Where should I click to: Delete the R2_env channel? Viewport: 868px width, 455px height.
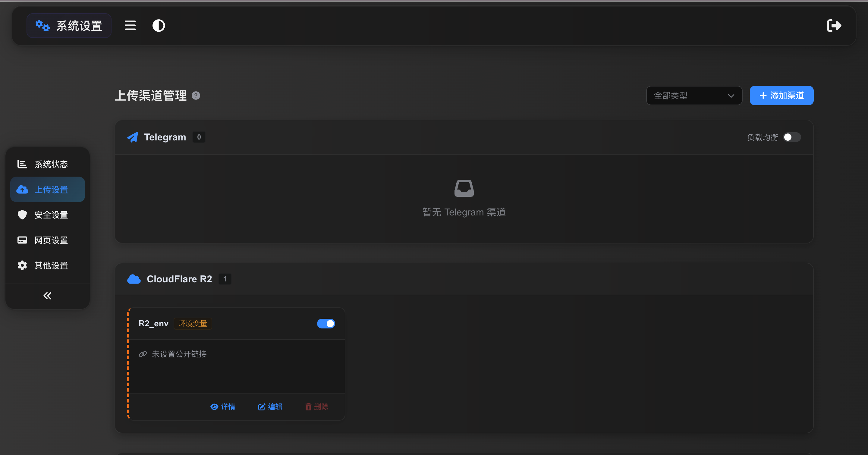point(316,407)
